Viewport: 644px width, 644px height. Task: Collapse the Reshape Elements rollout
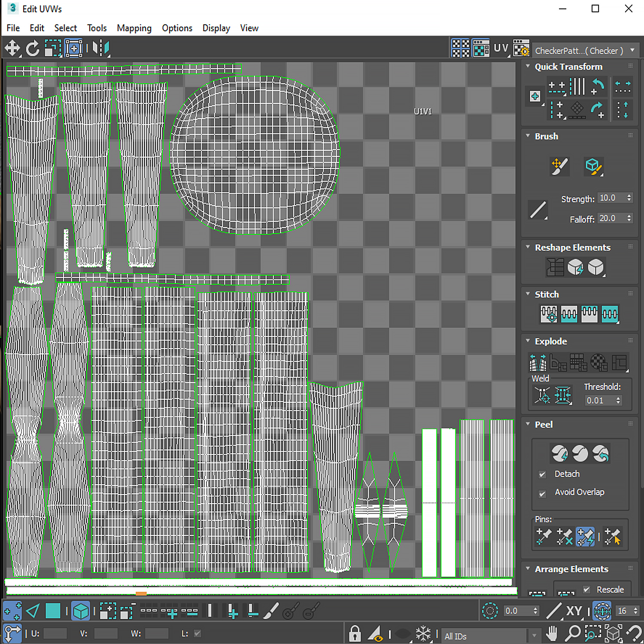pyautogui.click(x=528, y=247)
